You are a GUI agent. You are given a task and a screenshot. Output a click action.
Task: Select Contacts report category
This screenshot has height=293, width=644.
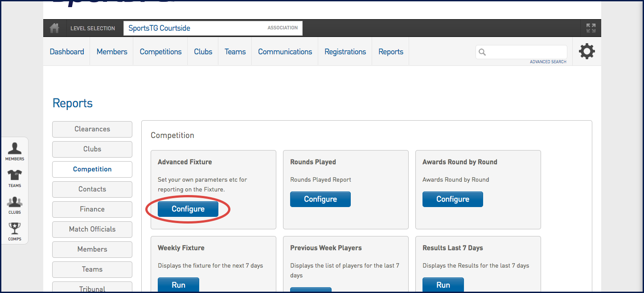[x=92, y=189]
